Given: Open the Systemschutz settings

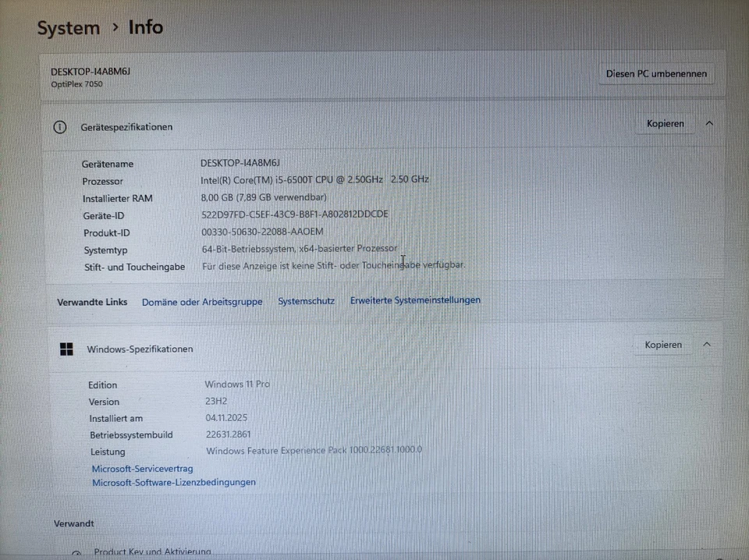Looking at the screenshot, I should click(x=306, y=300).
